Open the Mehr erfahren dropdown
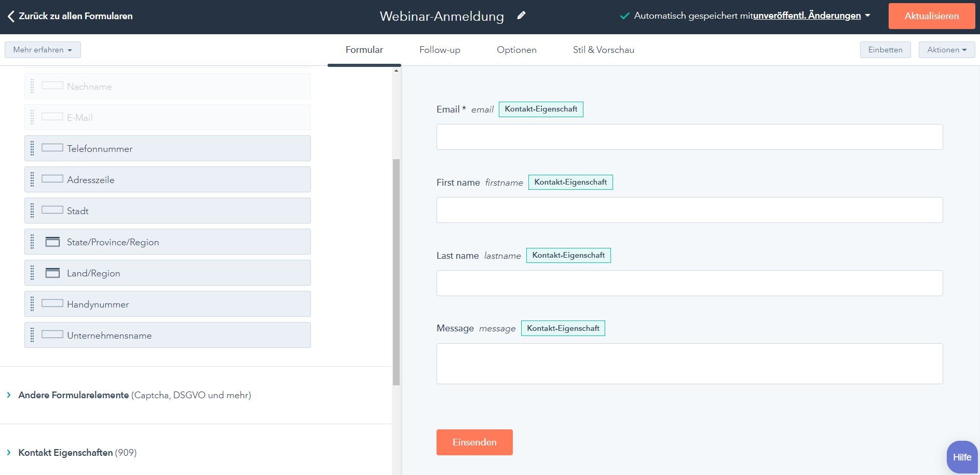 click(x=43, y=50)
